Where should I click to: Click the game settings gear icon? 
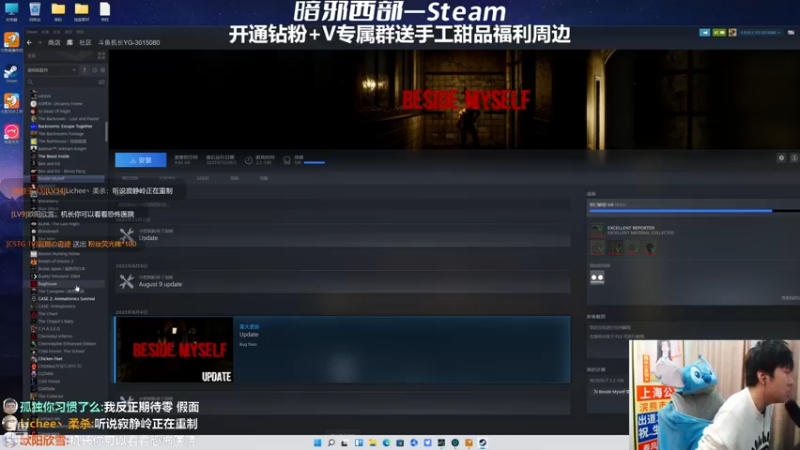coord(781,158)
